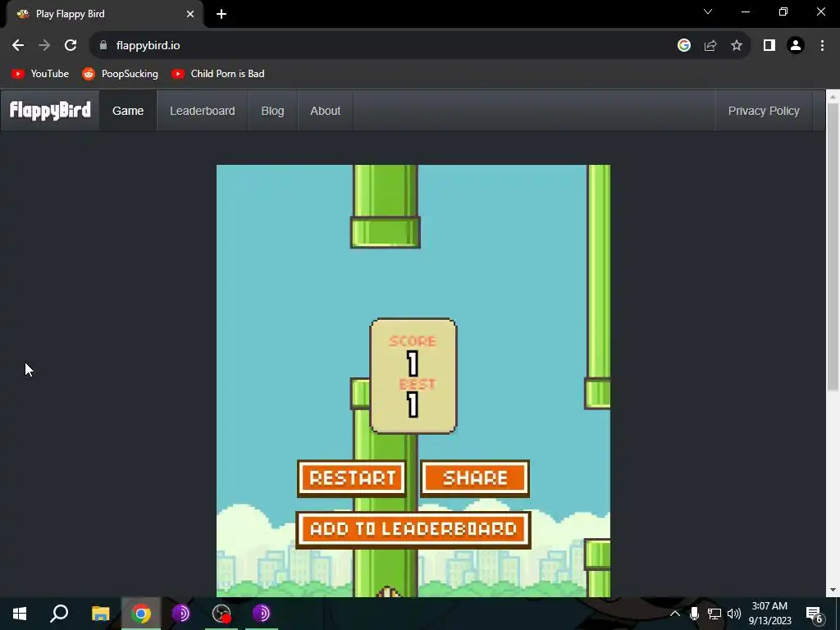Click the microphone tray icon
840x630 pixels.
pos(694,614)
